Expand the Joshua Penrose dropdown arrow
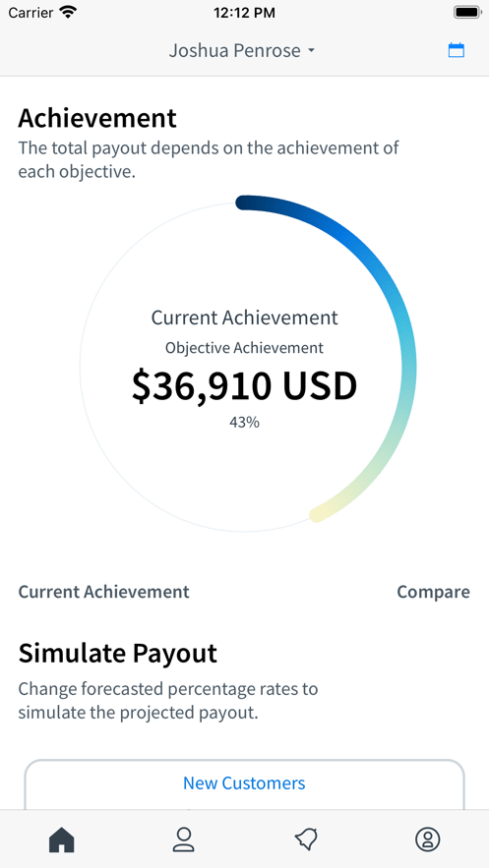 (311, 51)
